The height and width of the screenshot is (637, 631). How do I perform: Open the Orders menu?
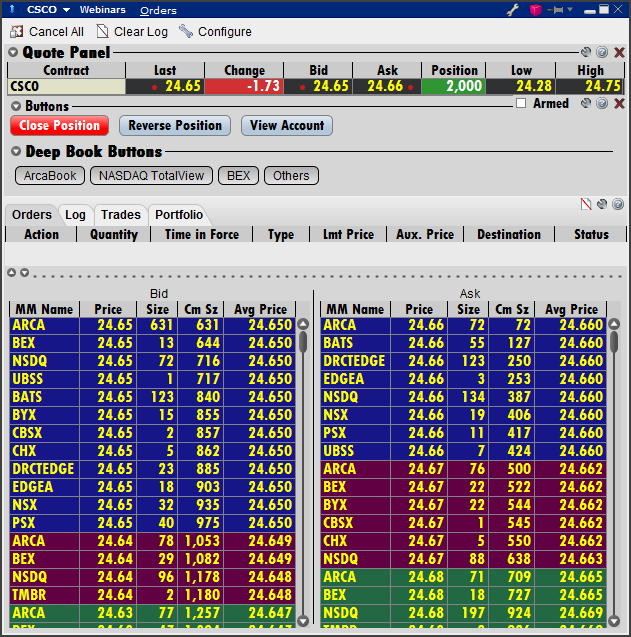pos(158,10)
